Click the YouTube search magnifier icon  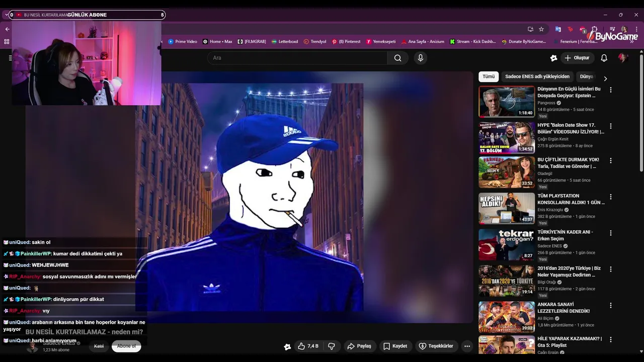(397, 58)
